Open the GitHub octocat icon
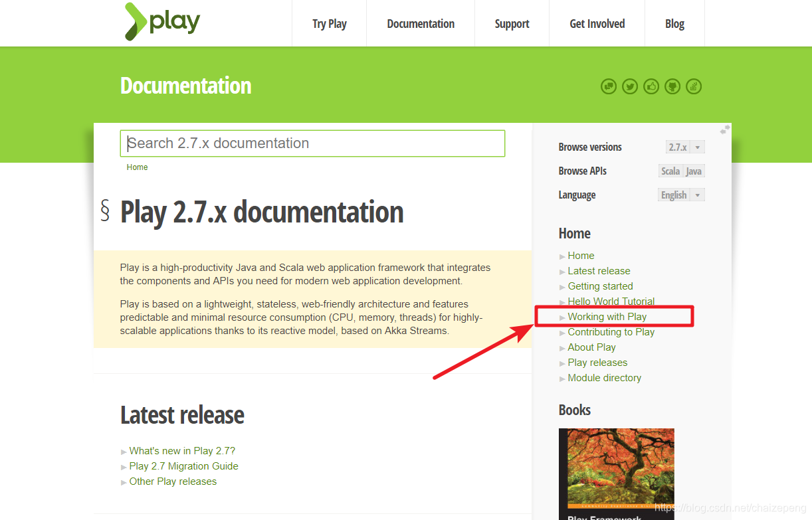The image size is (812, 520). click(x=672, y=86)
